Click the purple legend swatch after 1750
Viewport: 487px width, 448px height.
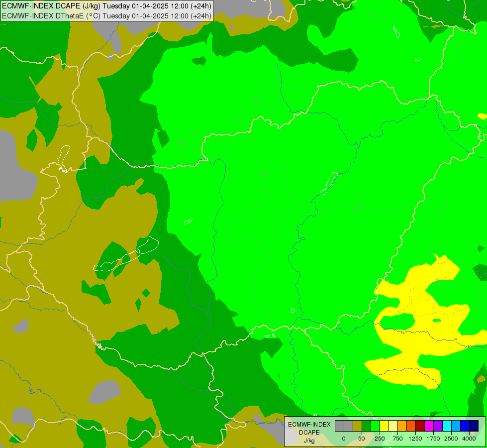438,426
